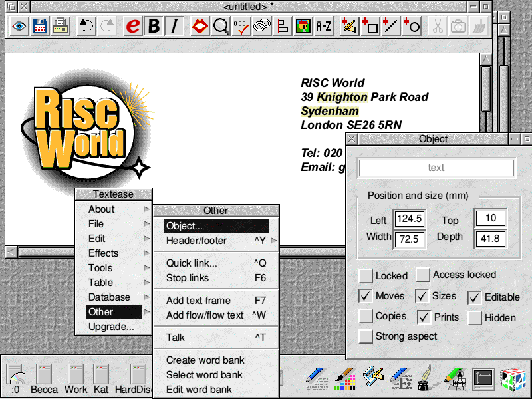Screen dimensions: 532x399
Task: Click the Width value field
Action: 409,238
